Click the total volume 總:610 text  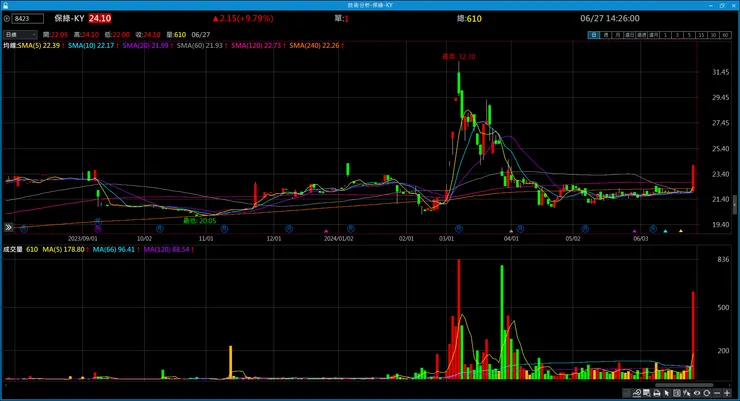point(469,18)
